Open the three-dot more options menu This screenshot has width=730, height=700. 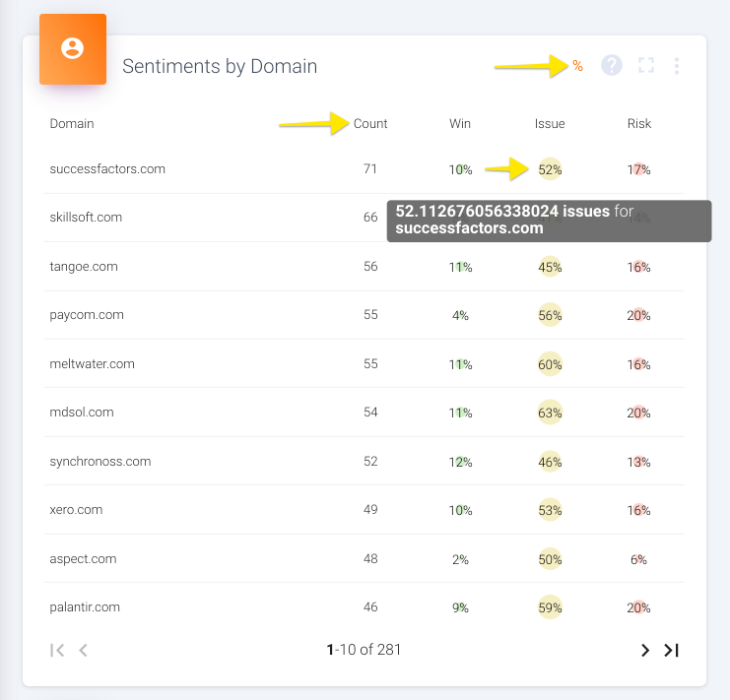(x=677, y=66)
